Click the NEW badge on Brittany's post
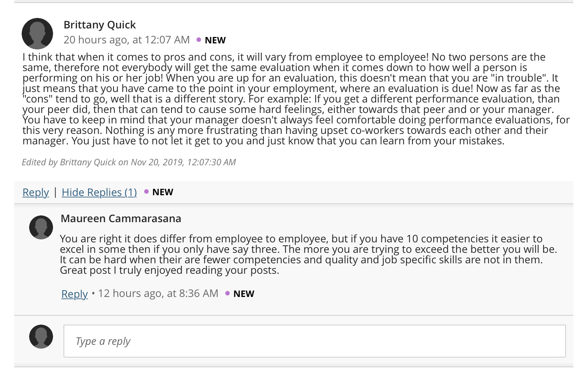Screen dimensions: 588x371 (x=215, y=40)
